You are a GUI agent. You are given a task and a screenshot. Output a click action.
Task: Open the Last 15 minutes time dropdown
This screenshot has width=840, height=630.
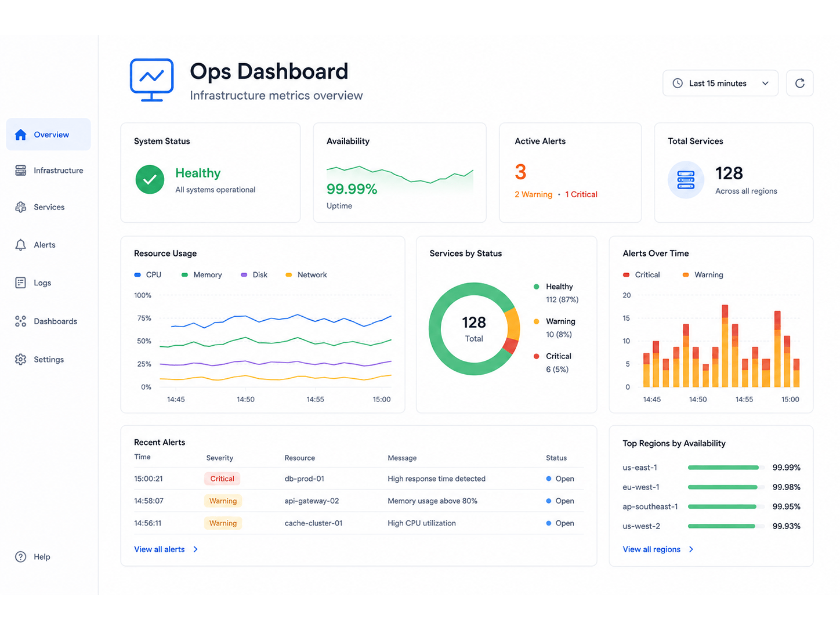click(x=720, y=84)
